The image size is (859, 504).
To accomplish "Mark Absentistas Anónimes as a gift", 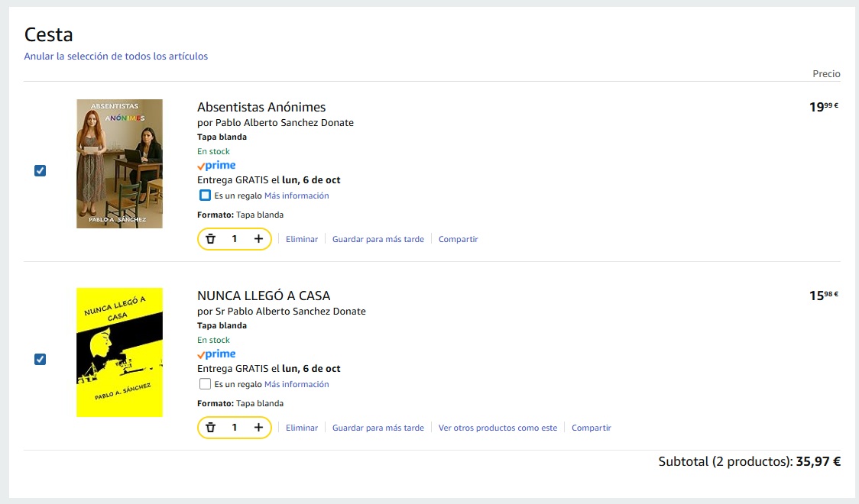I will coord(205,195).
